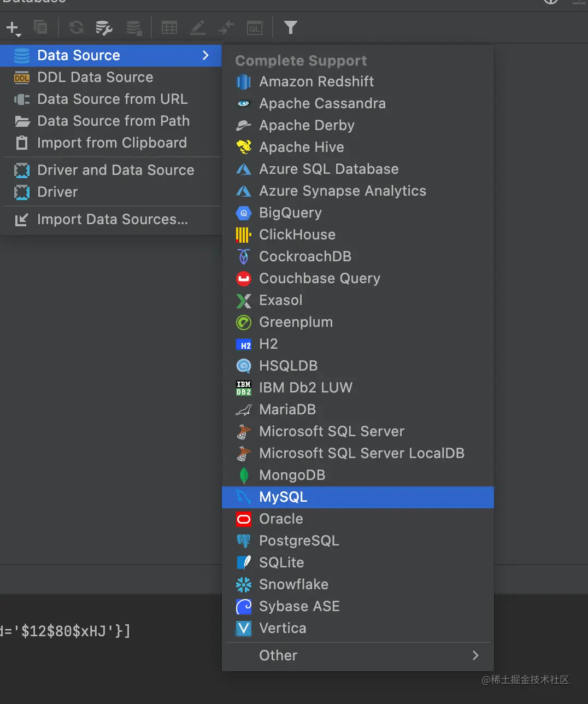Viewport: 588px width, 704px height.
Task: Click the filter funnel toolbar icon
Action: (x=291, y=27)
